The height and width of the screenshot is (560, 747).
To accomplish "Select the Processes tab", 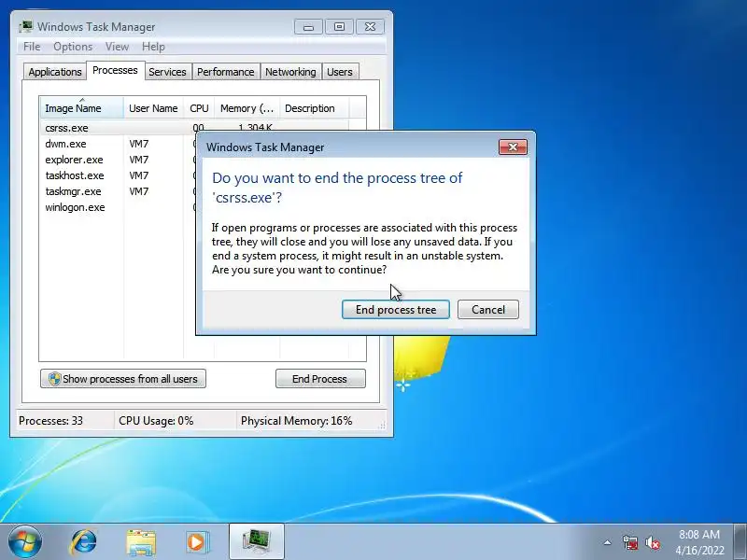I will point(115,71).
